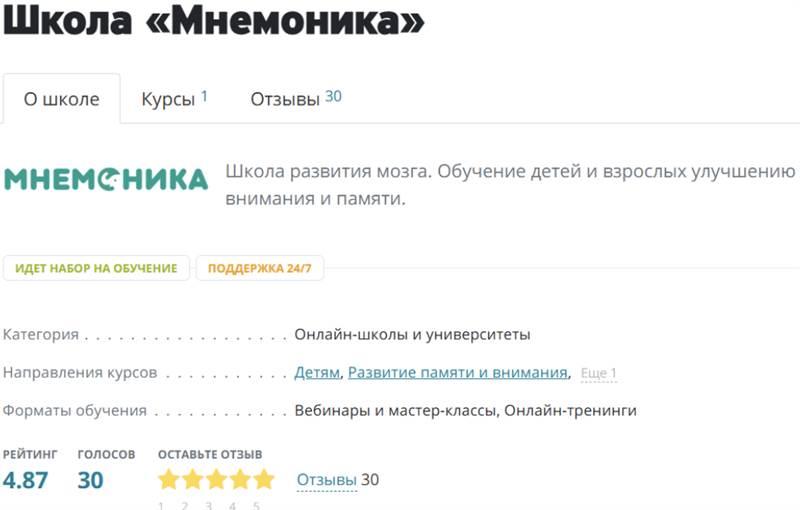The height and width of the screenshot is (510, 800).
Task: Click the «Школа «Мнемоника»» page heading
Action: pos(213,22)
